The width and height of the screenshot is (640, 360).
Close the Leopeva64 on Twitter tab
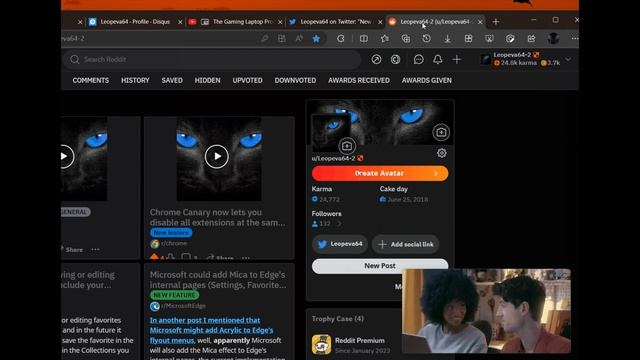tap(380, 22)
